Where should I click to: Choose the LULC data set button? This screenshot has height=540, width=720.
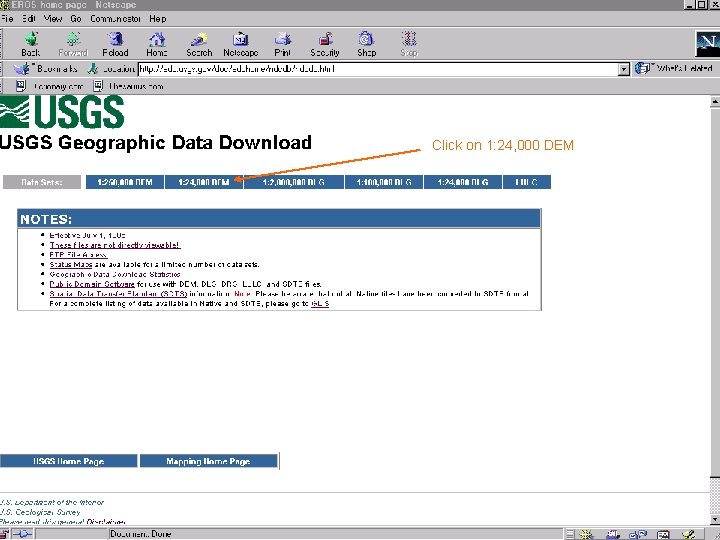[x=527, y=182]
